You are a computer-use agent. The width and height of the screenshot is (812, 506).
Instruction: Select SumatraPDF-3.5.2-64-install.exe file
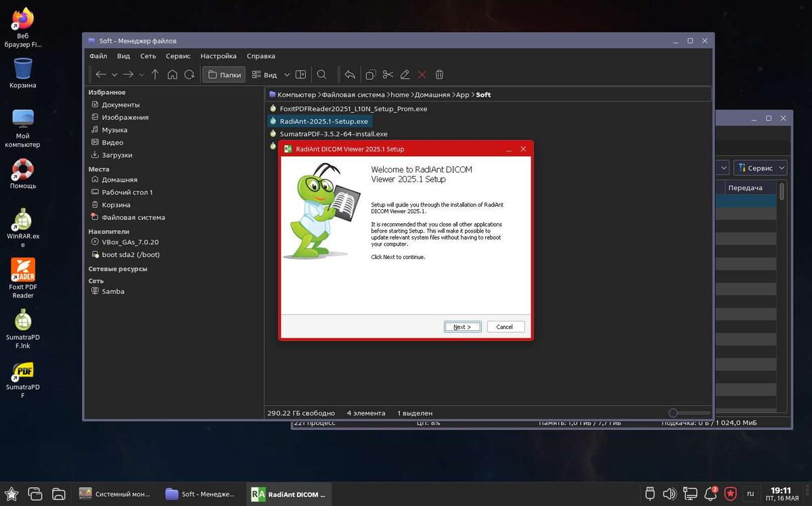coord(333,134)
